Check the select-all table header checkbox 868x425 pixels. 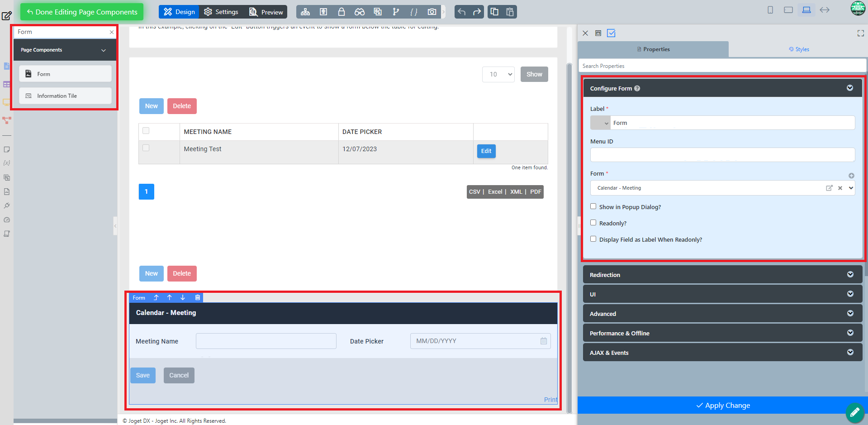click(146, 131)
